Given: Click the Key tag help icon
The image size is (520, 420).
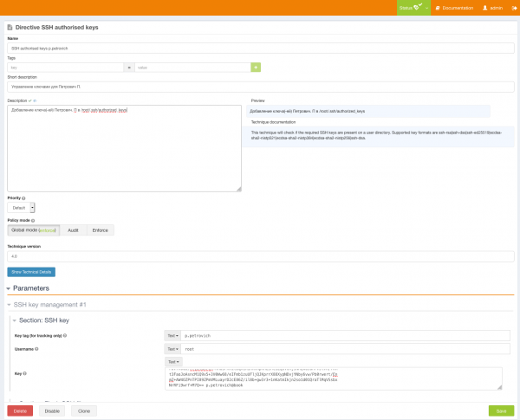Looking at the screenshot, I should click(66, 335).
